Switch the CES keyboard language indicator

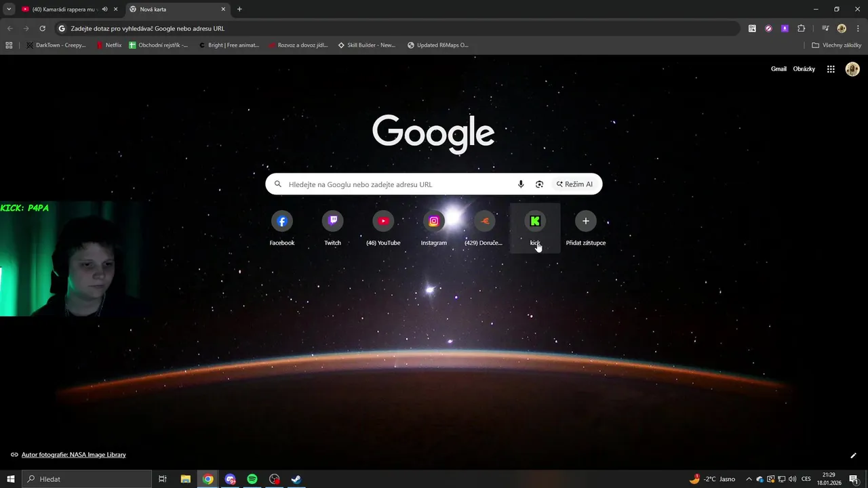806,479
